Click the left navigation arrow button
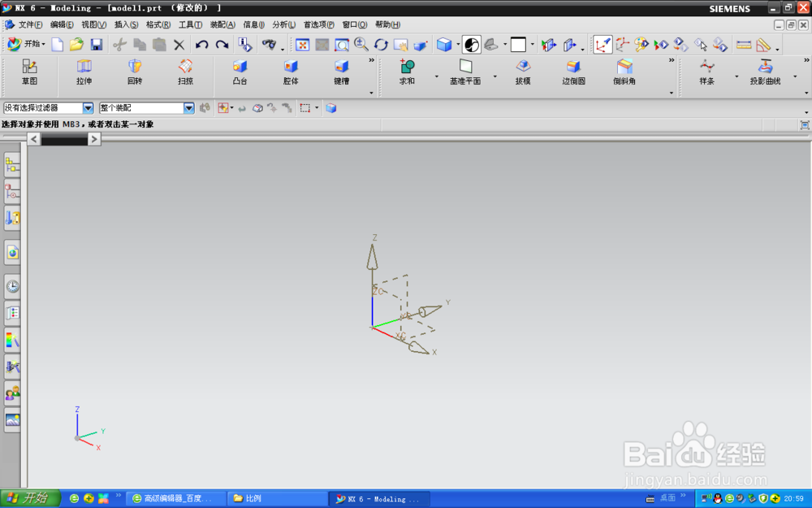This screenshot has width=812, height=508. point(33,139)
